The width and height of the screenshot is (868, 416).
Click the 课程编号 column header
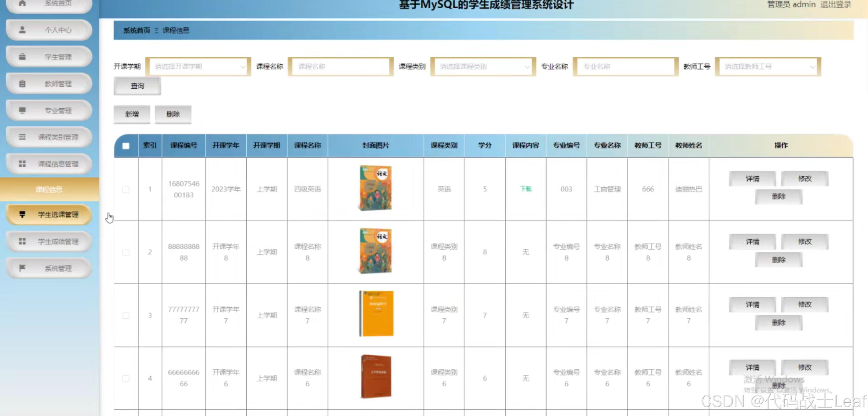pyautogui.click(x=183, y=145)
